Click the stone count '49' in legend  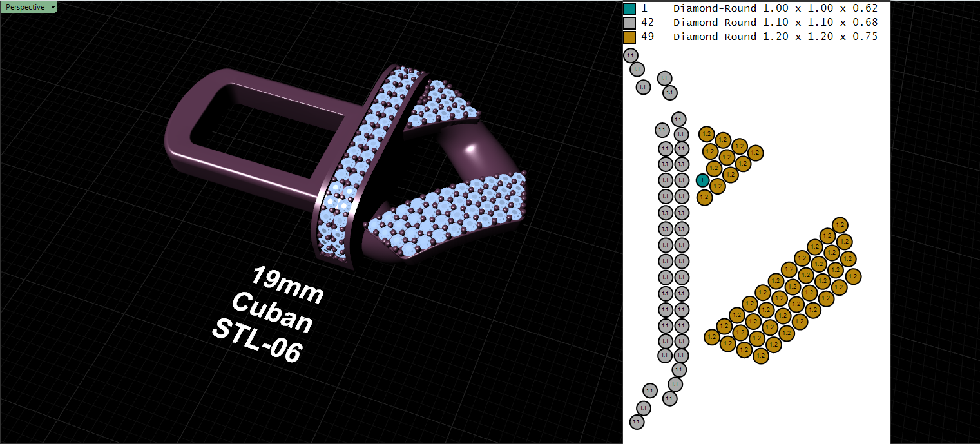(648, 37)
